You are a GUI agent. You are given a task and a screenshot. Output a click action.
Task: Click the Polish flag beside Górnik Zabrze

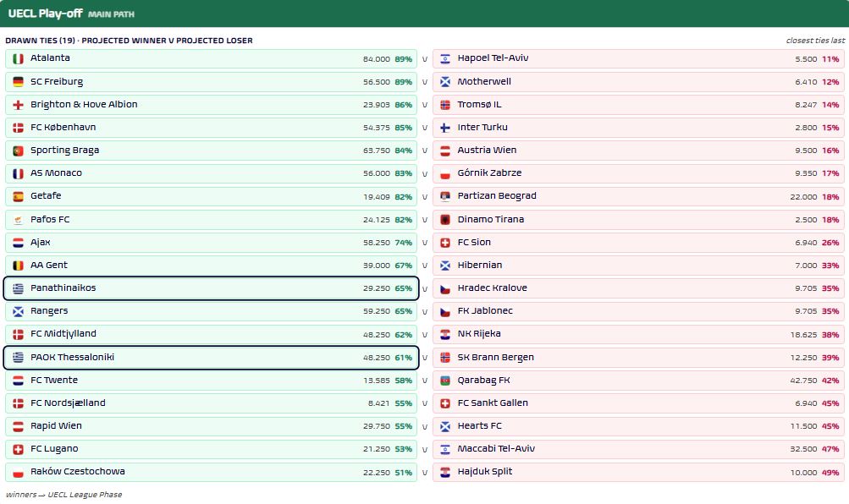click(445, 173)
